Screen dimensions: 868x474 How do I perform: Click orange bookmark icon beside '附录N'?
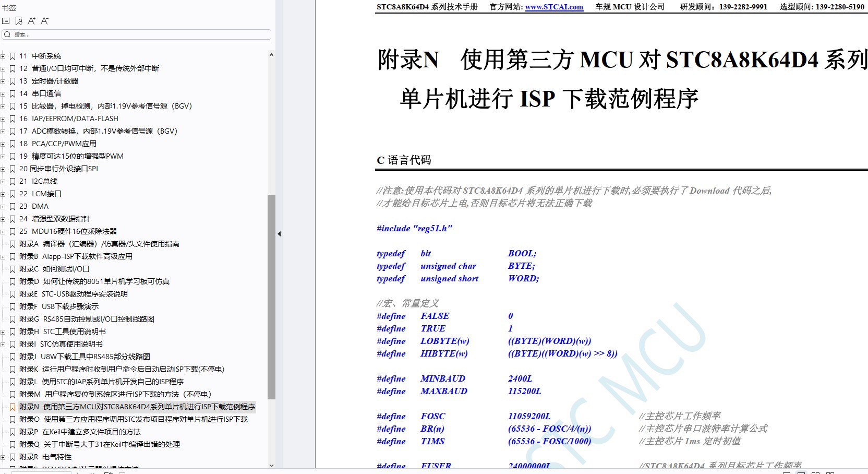click(x=13, y=407)
